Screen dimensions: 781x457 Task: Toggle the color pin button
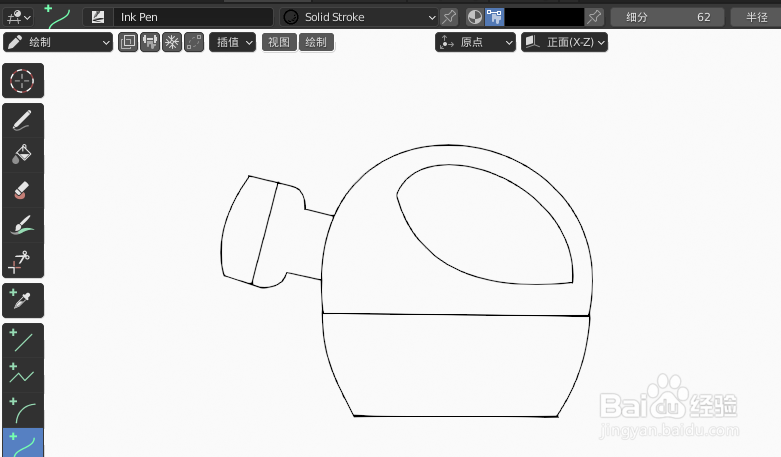[594, 17]
